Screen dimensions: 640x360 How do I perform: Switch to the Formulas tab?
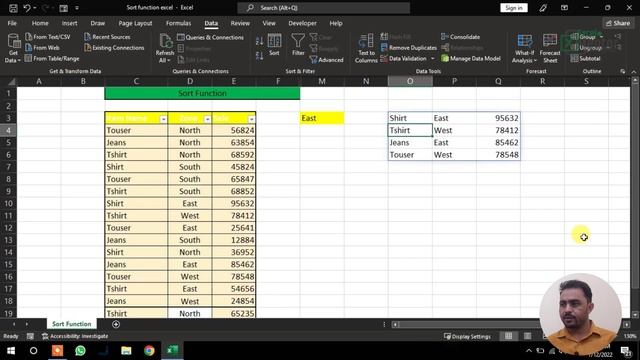pos(178,23)
